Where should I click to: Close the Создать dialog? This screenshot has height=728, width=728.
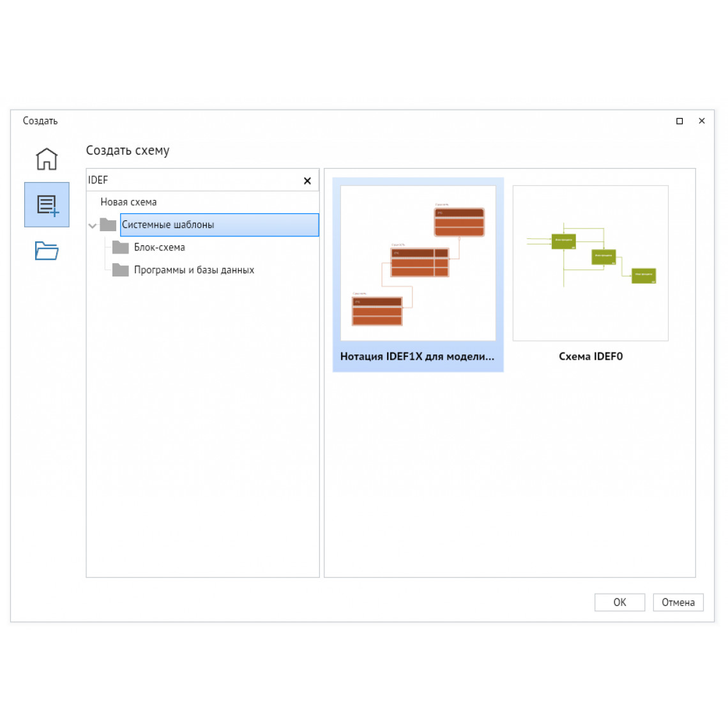click(x=702, y=121)
